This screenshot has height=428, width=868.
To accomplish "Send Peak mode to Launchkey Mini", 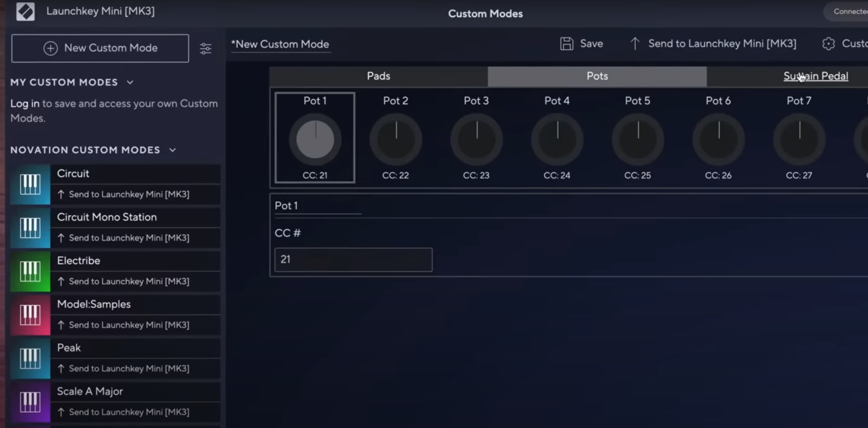I will pos(129,369).
